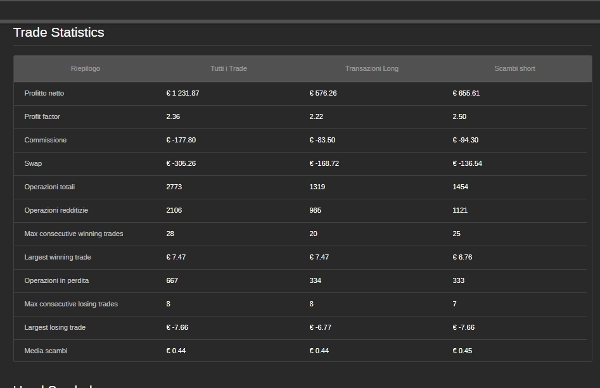Click Media scambi value € 0.45

pyautogui.click(x=462, y=351)
